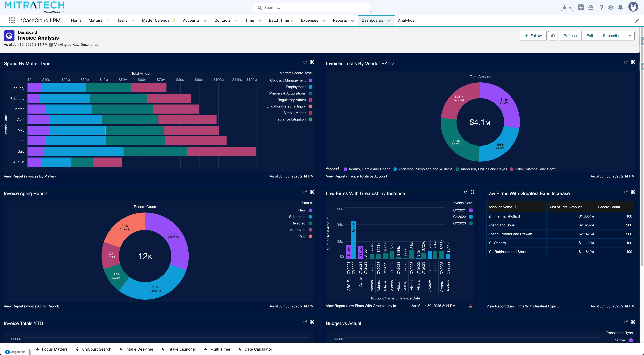This screenshot has height=355, width=644.
Task: Refresh the Spend By Matter Type widget
Action: (x=305, y=62)
